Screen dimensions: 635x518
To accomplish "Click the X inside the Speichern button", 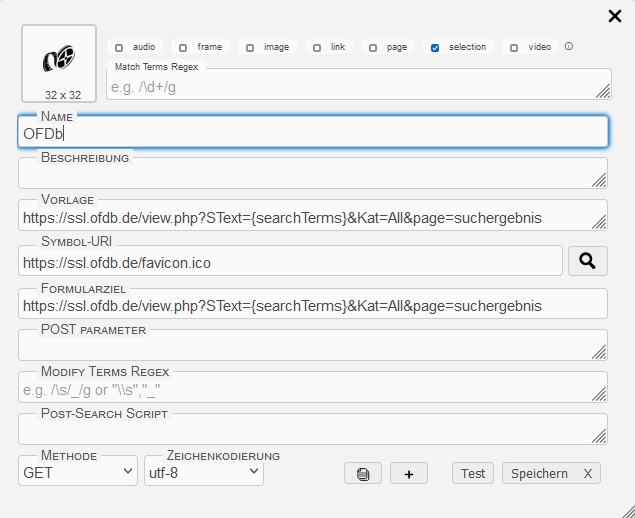I will 587,474.
